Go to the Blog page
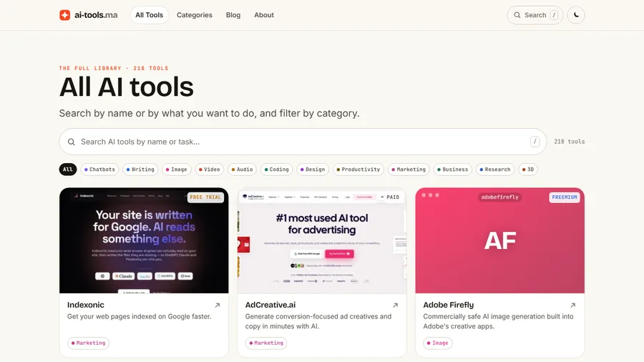 [233, 15]
